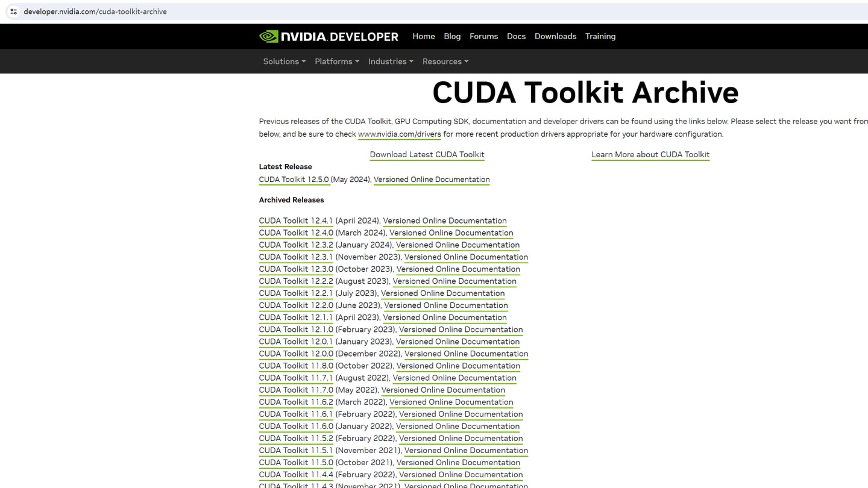Viewport: 868px width, 488px height.
Task: Go to Forums in top navigation
Action: (484, 36)
